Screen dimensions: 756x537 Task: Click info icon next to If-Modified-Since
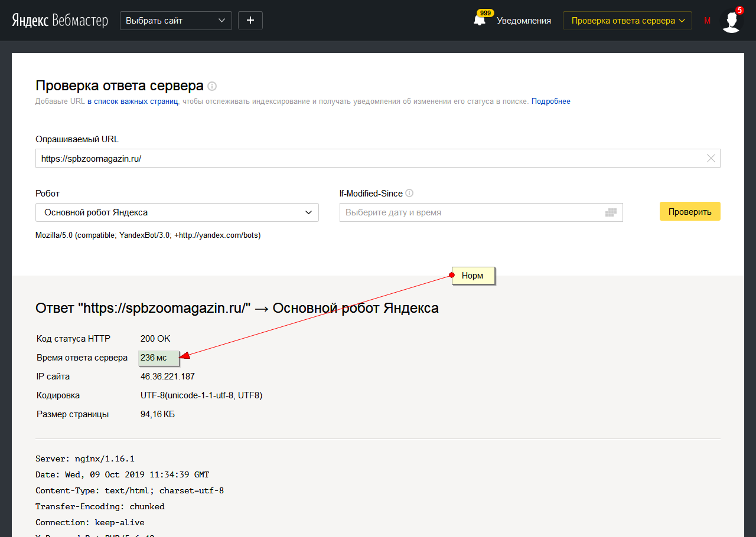point(409,193)
